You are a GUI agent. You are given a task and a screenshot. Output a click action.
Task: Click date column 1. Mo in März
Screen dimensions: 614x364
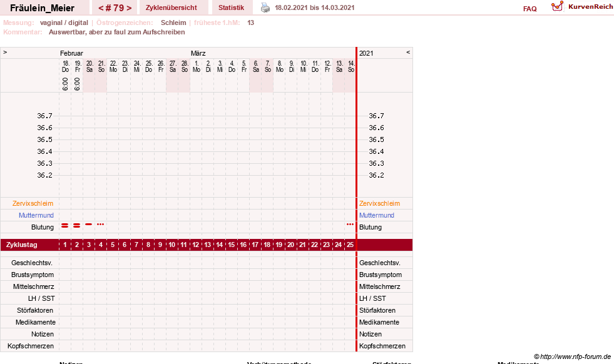pos(197,66)
